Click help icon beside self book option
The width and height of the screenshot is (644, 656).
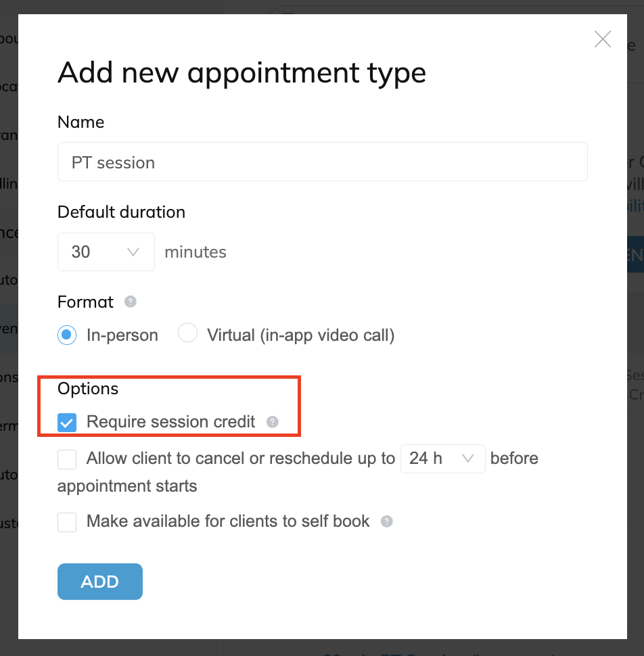point(386,521)
